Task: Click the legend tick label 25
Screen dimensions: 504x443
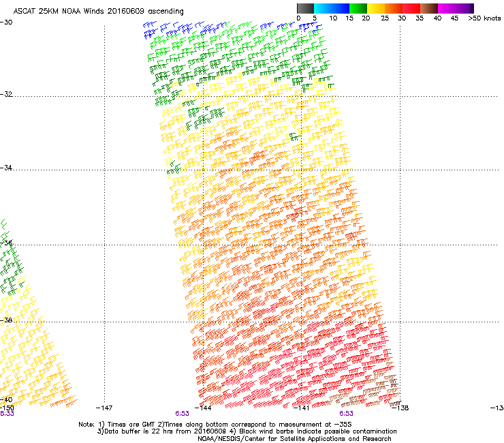Action: click(385, 18)
